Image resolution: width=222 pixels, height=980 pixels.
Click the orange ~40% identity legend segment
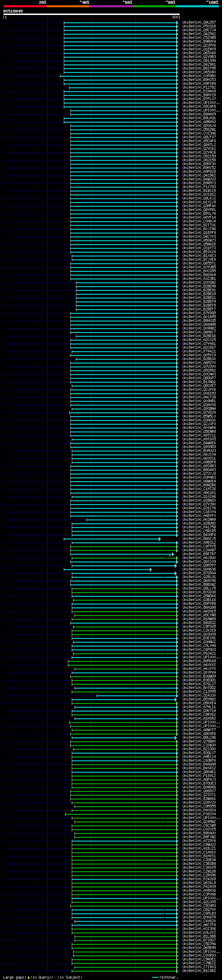(x=68, y=6)
